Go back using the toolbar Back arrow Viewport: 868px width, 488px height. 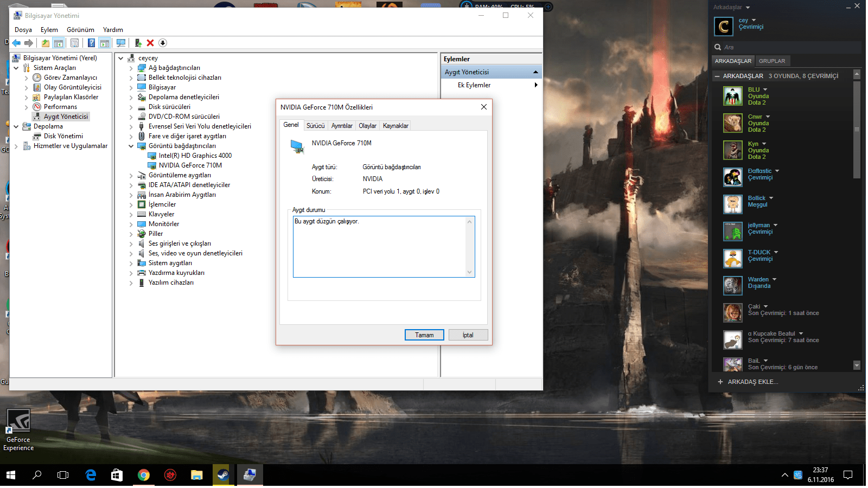pos(16,43)
